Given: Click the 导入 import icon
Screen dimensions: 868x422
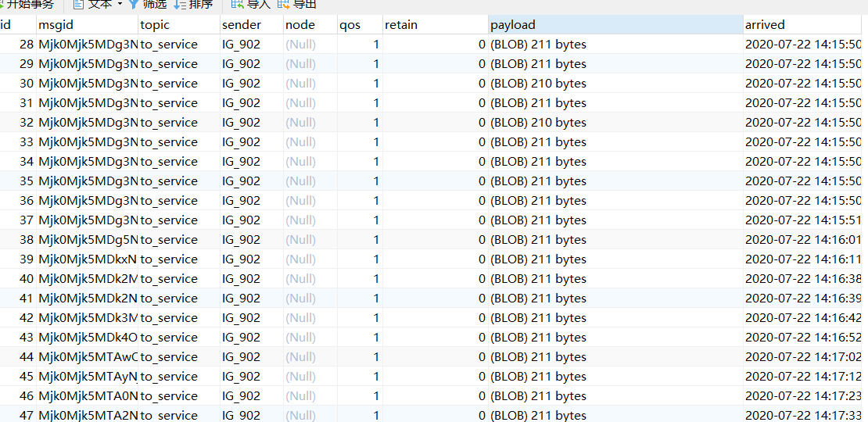Looking at the screenshot, I should pyautogui.click(x=237, y=5).
